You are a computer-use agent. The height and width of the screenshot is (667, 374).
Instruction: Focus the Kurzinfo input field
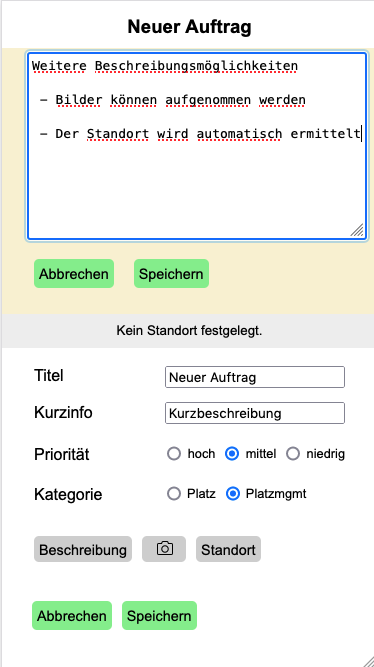pos(255,413)
